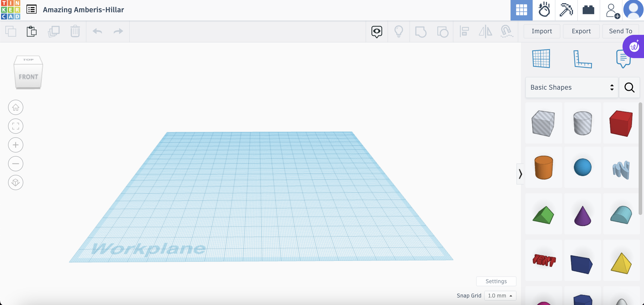Open the Align tool

(x=464, y=31)
